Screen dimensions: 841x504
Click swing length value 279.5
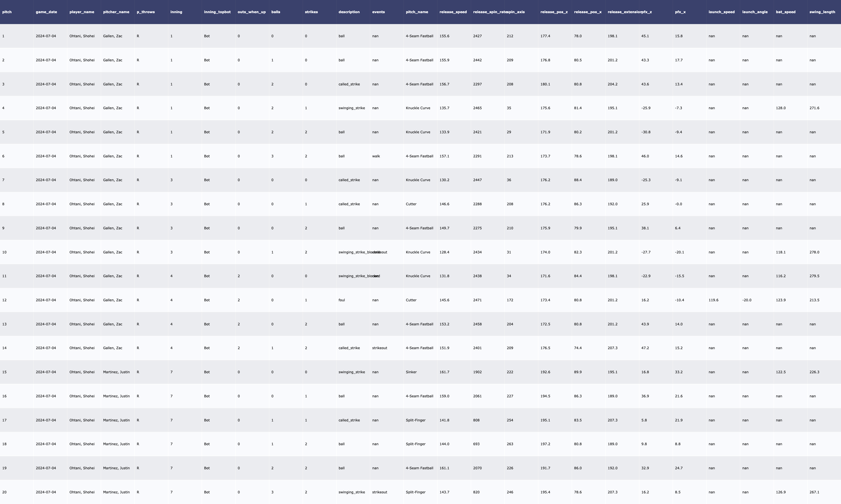(814, 276)
